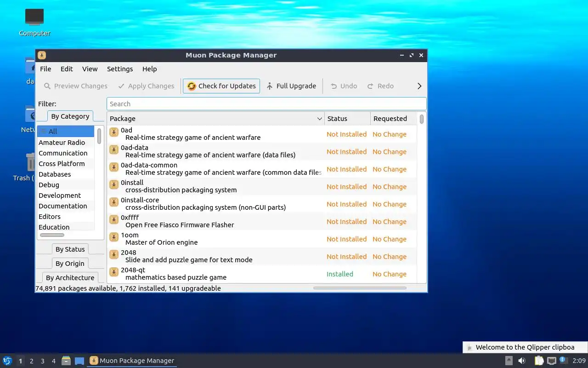Click the 0install package icon
The height and width of the screenshot is (368, 588).
[x=114, y=184]
